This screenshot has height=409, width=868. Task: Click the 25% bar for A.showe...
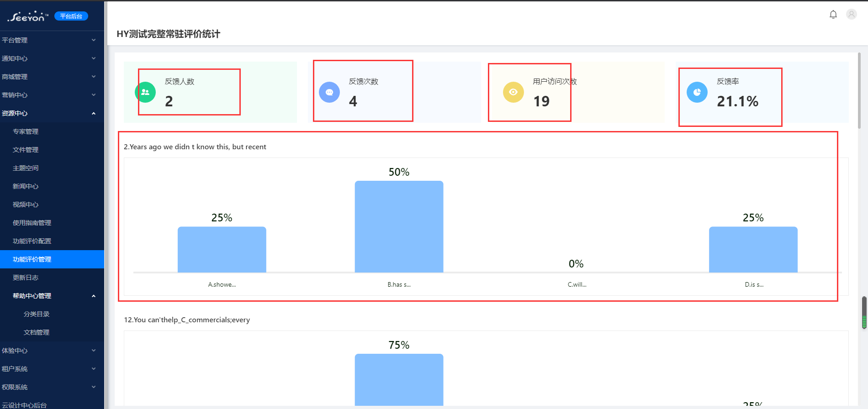coord(222,250)
